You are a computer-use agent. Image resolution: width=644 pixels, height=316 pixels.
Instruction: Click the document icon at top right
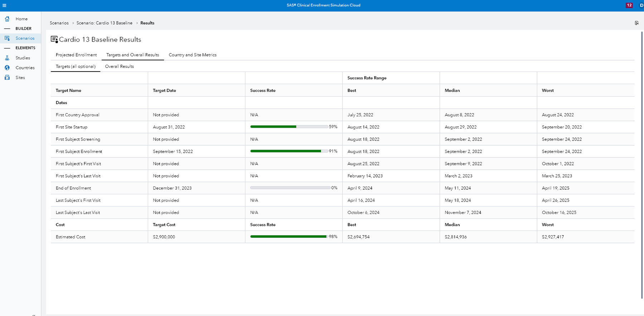(636, 23)
